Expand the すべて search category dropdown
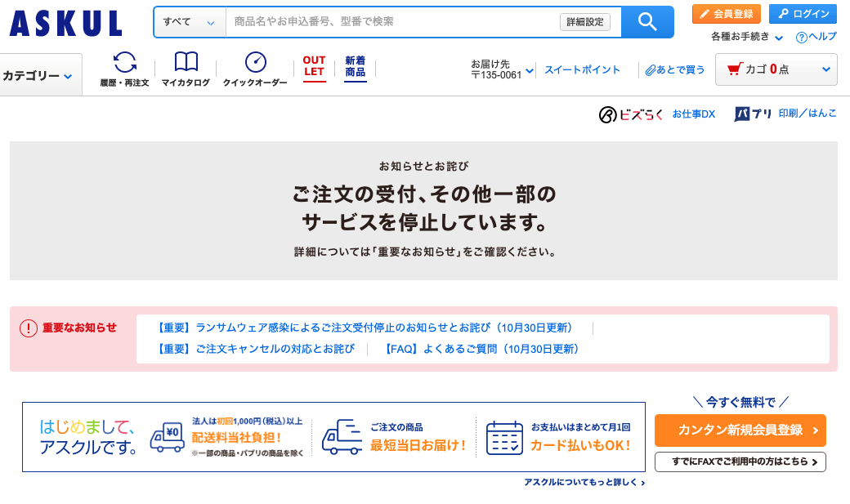Screen dimensions: 850x504 [x=189, y=22]
